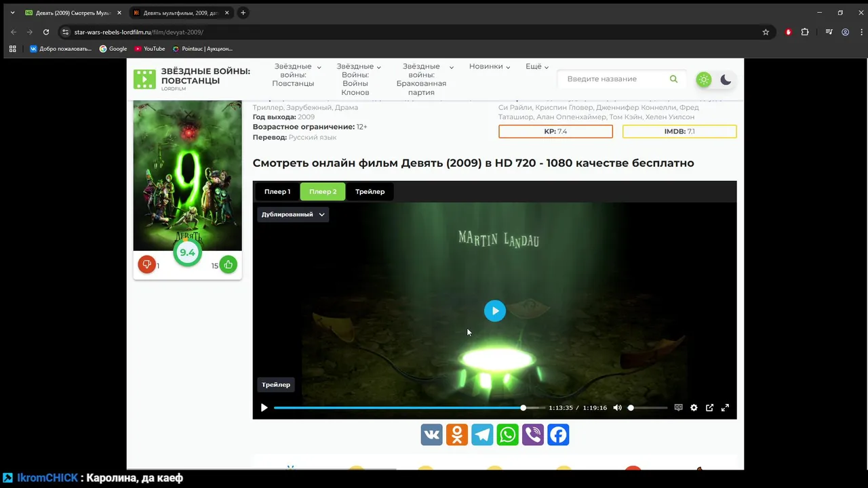Toggle subtitles icon in player

(678, 408)
